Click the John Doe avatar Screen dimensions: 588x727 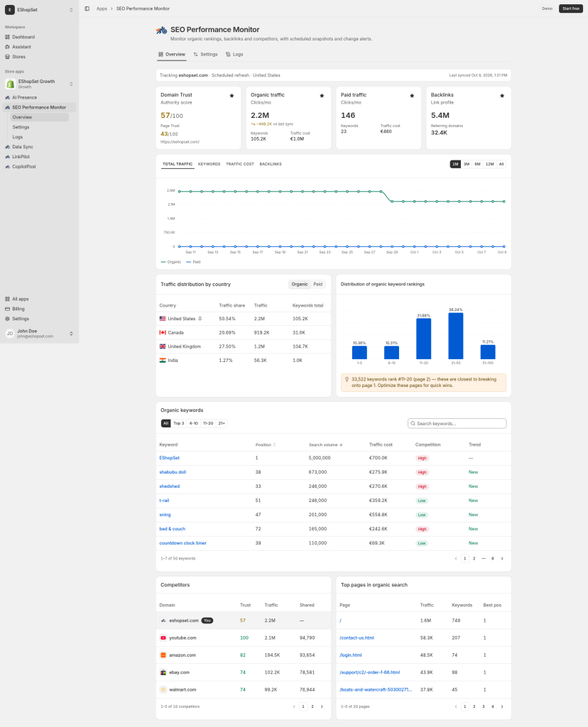10,334
